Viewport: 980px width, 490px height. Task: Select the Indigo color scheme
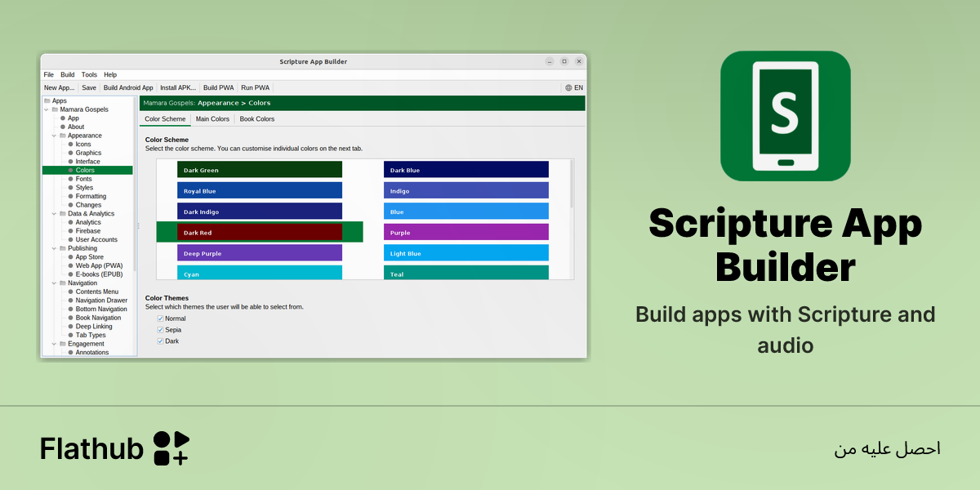(x=466, y=191)
